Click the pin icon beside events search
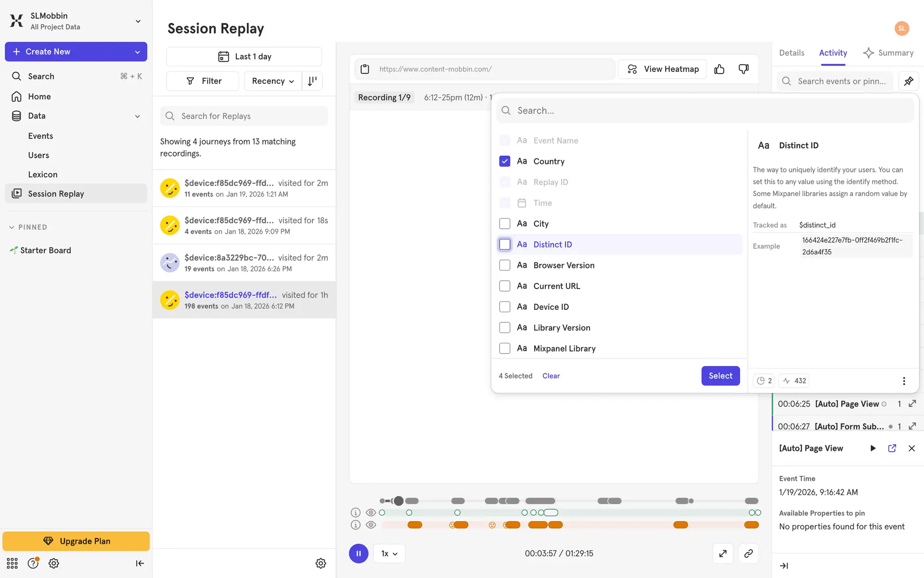Screen dimensions: 924x578 pos(909,81)
